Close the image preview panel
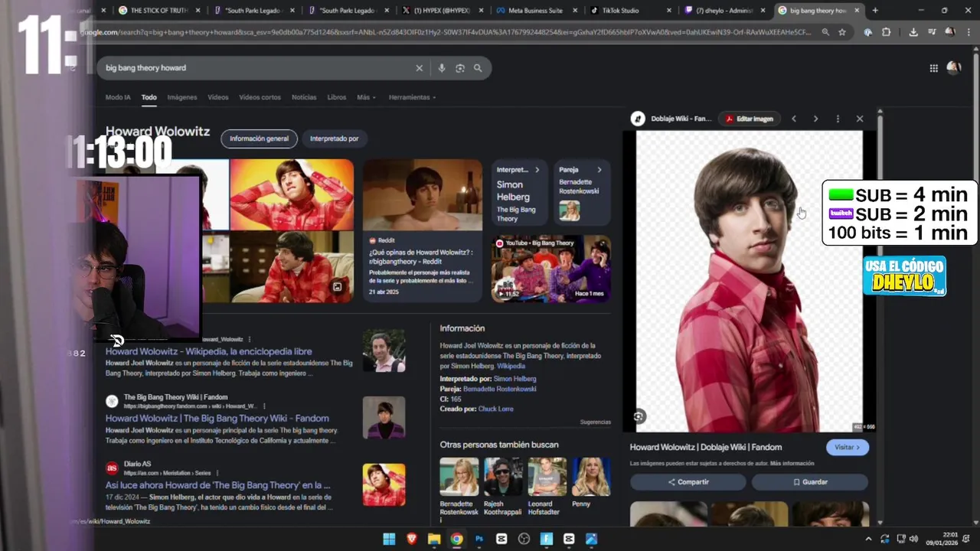980x551 pixels. tap(860, 119)
